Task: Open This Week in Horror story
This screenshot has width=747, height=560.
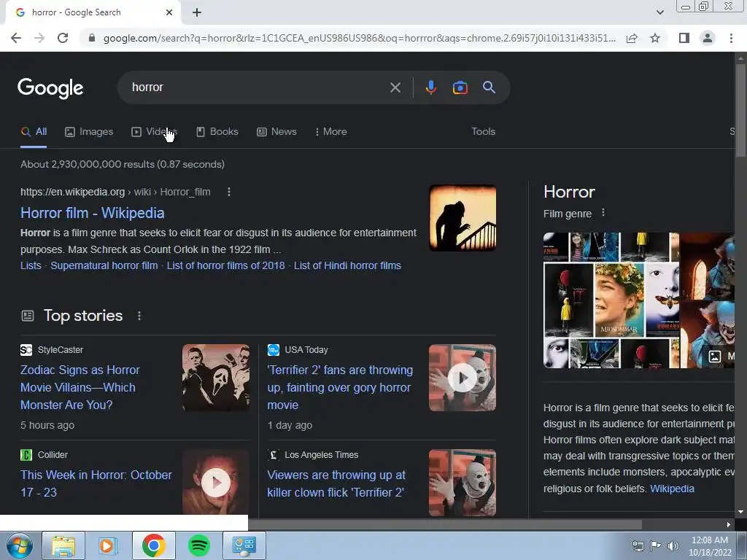Action: 96,483
